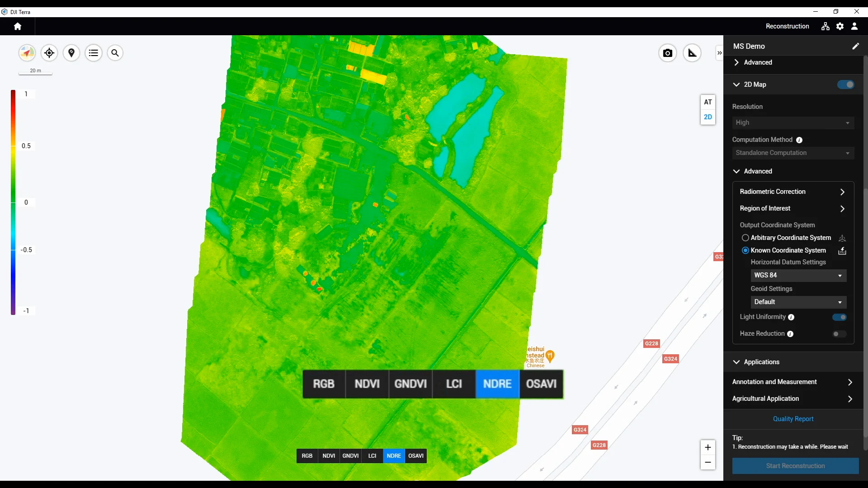Image resolution: width=868 pixels, height=488 pixels.
Task: Click the map pin marker icon
Action: pos(71,53)
